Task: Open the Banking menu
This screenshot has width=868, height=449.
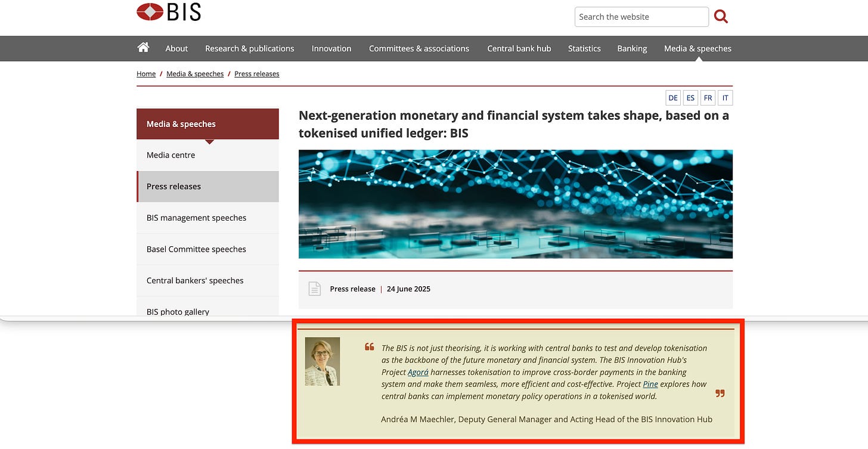Action: [x=632, y=48]
